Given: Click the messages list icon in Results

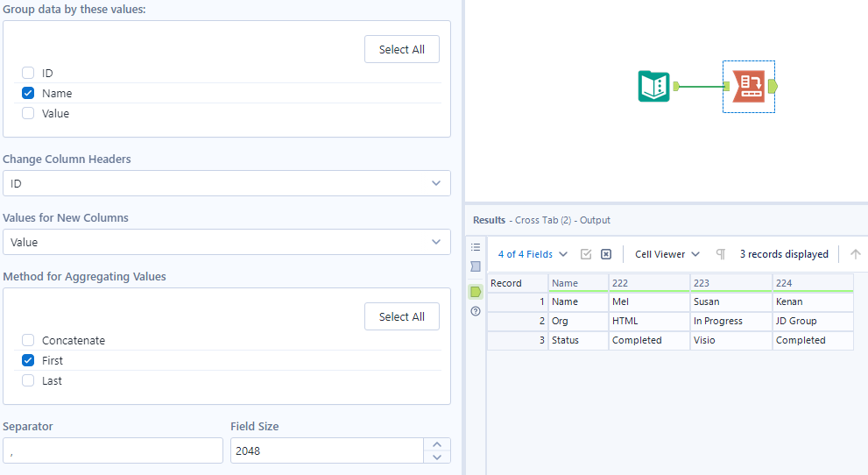Looking at the screenshot, I should (476, 247).
